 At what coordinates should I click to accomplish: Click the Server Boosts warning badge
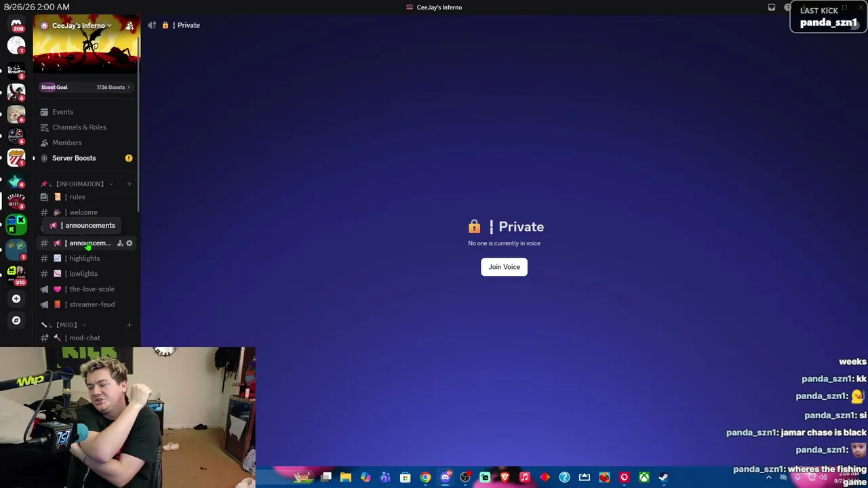[129, 158]
